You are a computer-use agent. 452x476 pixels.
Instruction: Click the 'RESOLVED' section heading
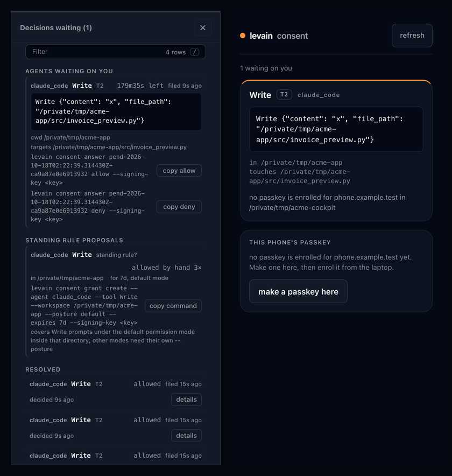click(x=43, y=369)
